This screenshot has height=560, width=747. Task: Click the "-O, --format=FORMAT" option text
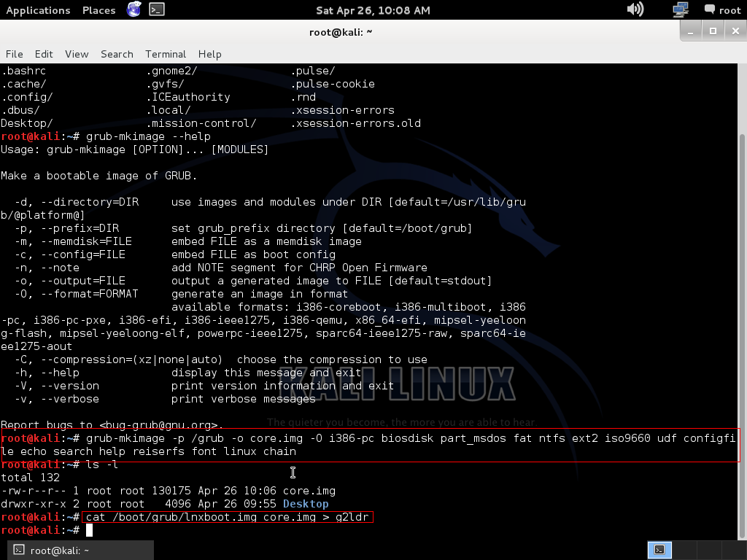(76, 294)
